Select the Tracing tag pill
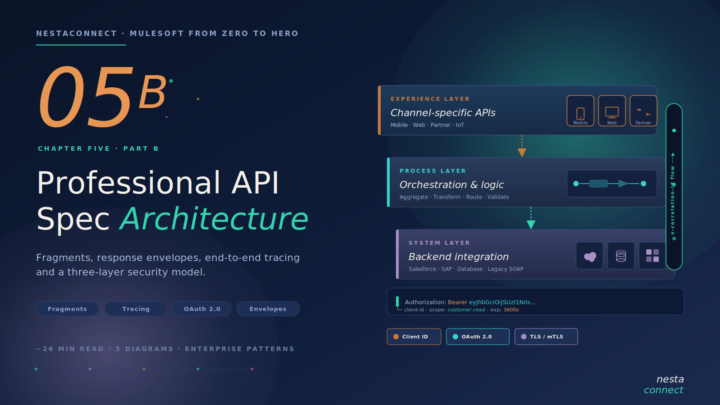This screenshot has width=720, height=405. pyautogui.click(x=136, y=309)
